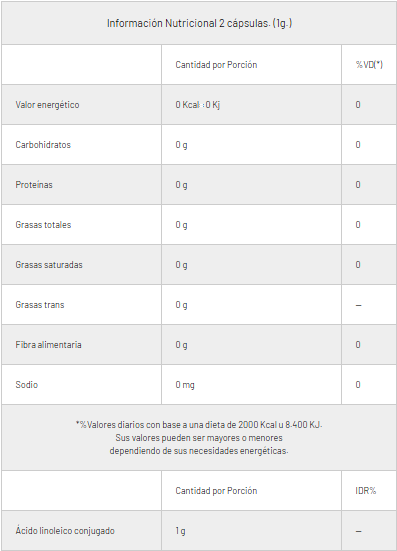Click the dash in Grasas trans row
Screen dimensions: 397x551
point(358,305)
